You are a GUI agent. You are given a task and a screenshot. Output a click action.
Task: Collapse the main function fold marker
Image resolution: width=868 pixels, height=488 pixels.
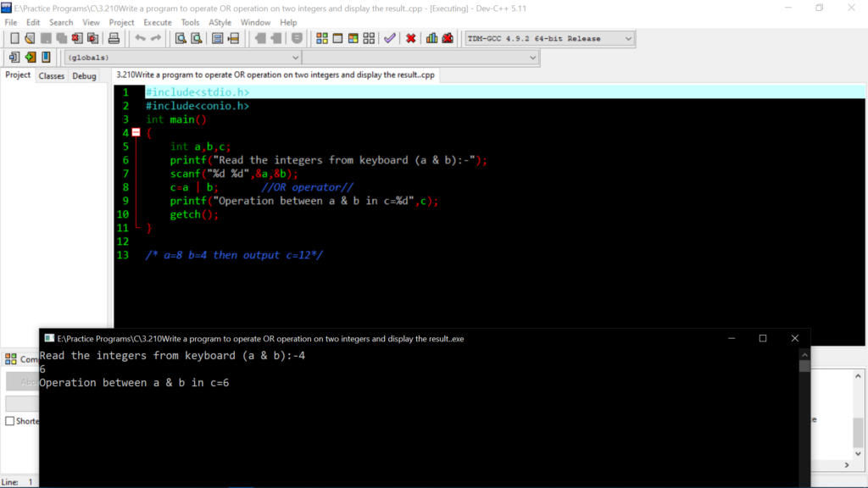[136, 133]
